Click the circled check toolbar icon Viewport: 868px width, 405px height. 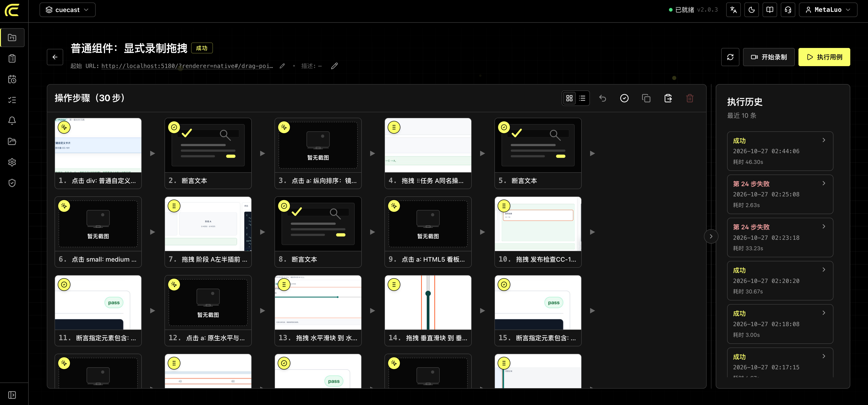[x=624, y=98]
